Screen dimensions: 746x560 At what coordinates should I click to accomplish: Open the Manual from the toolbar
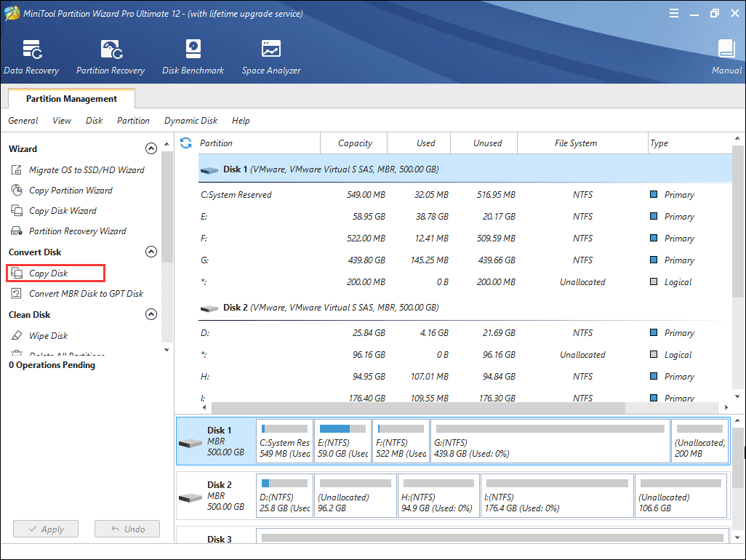coord(726,57)
